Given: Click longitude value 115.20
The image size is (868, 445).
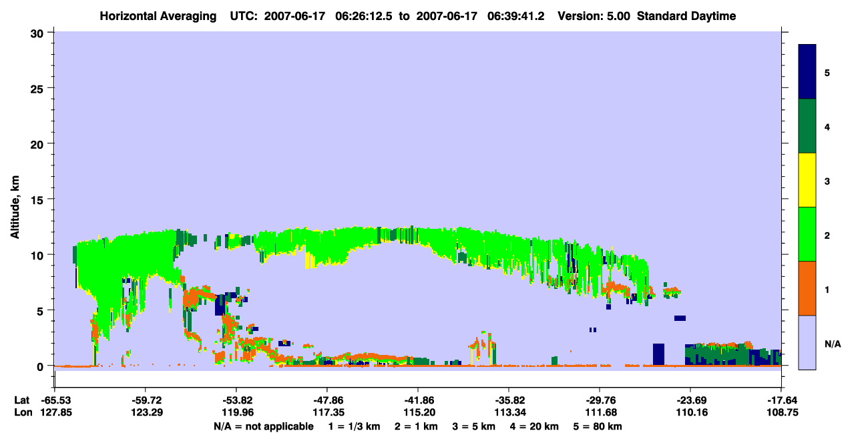Looking at the screenshot, I should (418, 413).
